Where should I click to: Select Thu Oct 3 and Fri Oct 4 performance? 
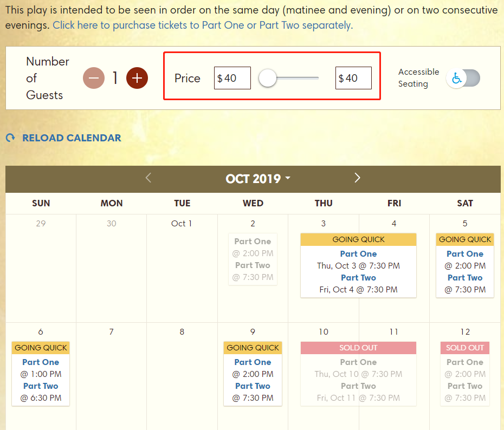358,265
